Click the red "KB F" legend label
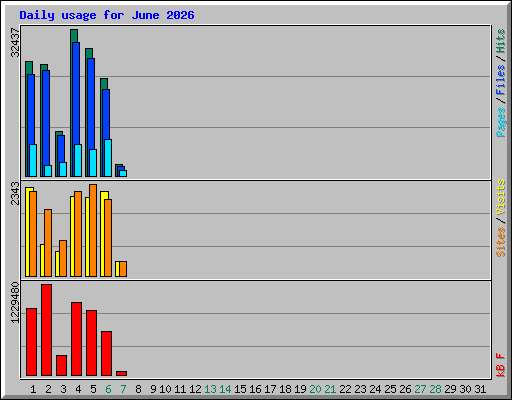 (x=501, y=365)
